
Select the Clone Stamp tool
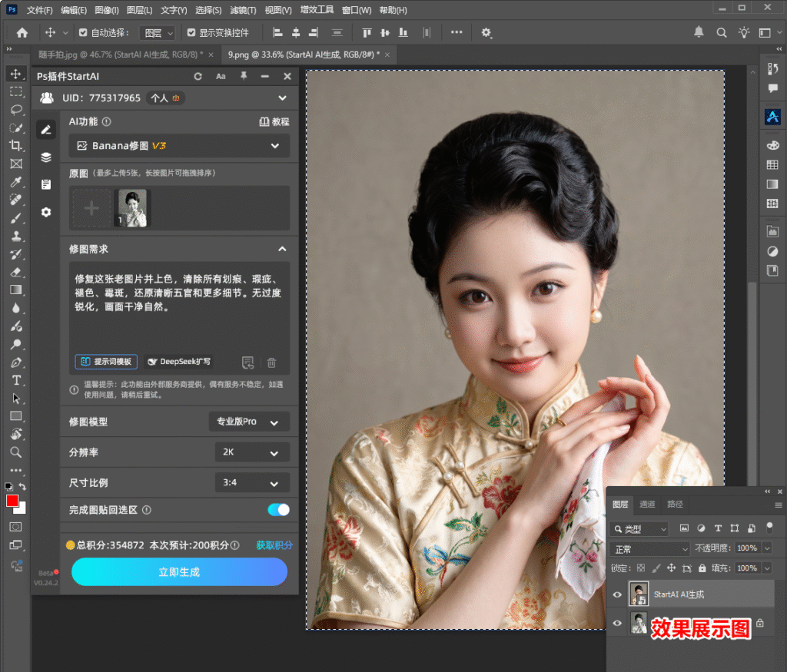pyautogui.click(x=16, y=236)
